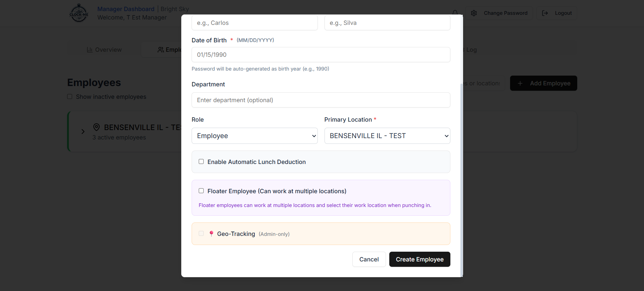This screenshot has width=644, height=291.
Task: Click the Create Employee button
Action: [x=420, y=259]
